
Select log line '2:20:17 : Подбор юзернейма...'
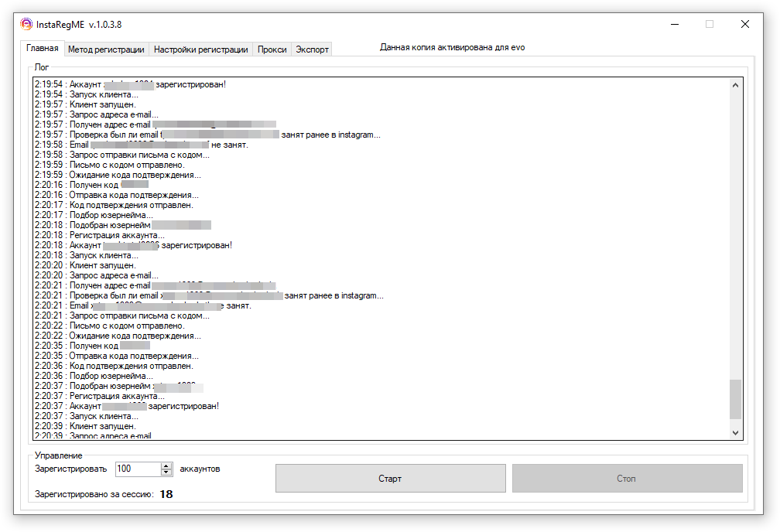click(x=94, y=215)
